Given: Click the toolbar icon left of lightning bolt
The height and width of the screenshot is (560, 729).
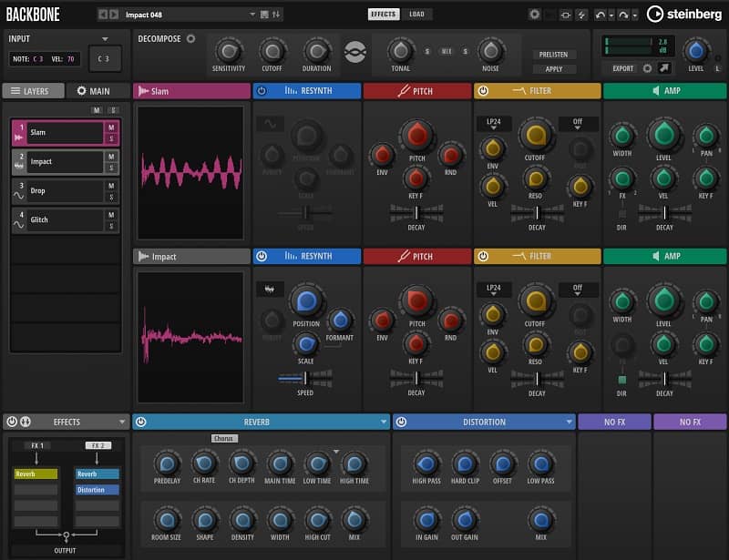Looking at the screenshot, I should pyautogui.click(x=565, y=15).
